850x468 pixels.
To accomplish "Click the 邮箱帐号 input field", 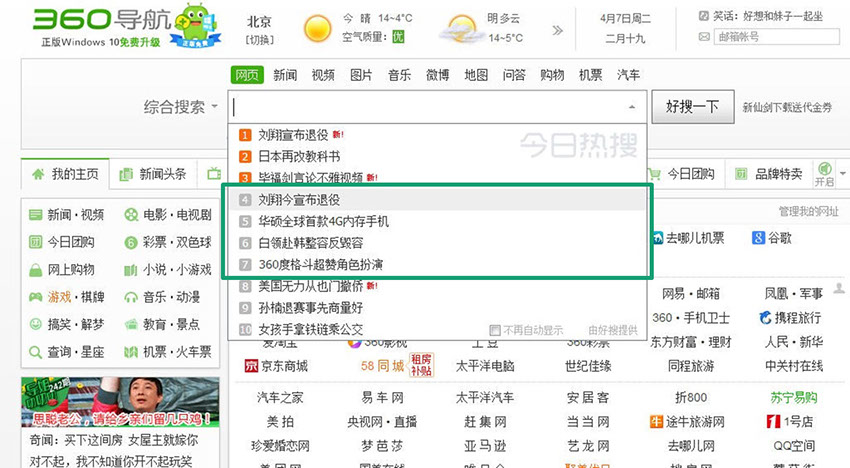I will (x=767, y=37).
